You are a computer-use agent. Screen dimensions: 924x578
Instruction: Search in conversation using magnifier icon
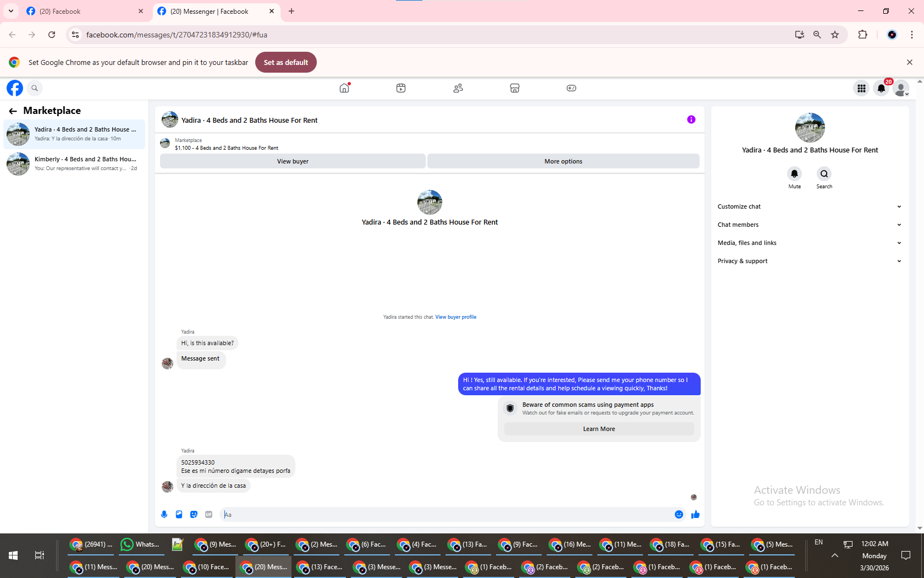(x=824, y=174)
